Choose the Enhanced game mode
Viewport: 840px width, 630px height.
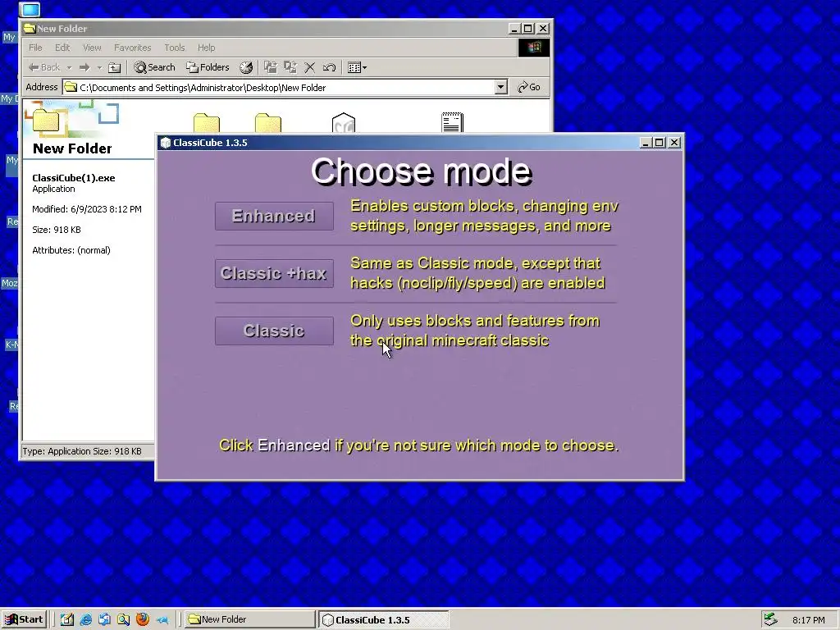(x=274, y=216)
